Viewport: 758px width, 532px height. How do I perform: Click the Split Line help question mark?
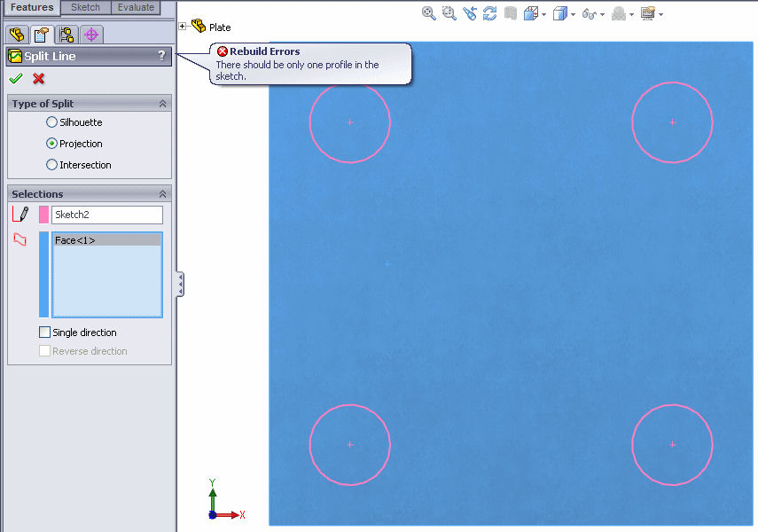162,56
